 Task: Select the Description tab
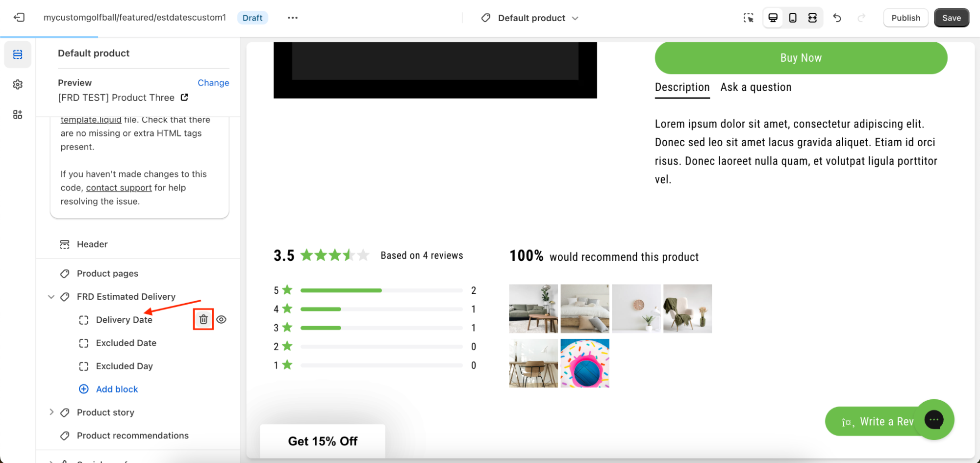point(682,87)
